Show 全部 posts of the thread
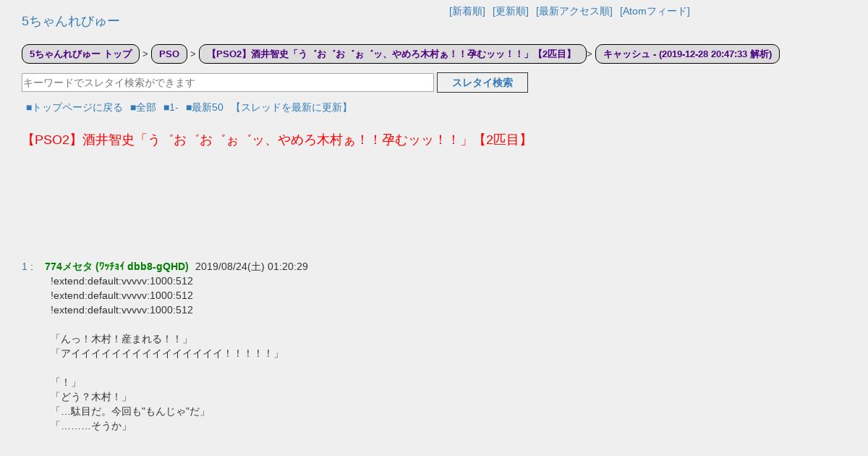The image size is (868, 456). coord(143,107)
